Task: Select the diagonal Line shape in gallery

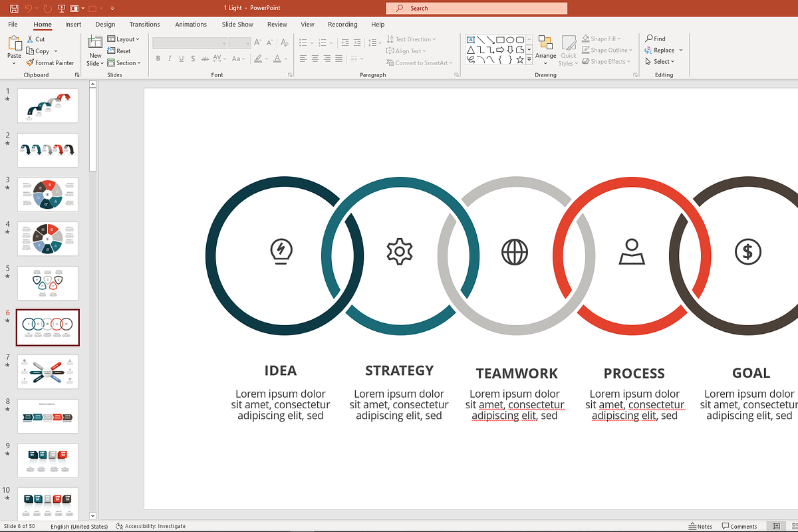Action: (481, 39)
